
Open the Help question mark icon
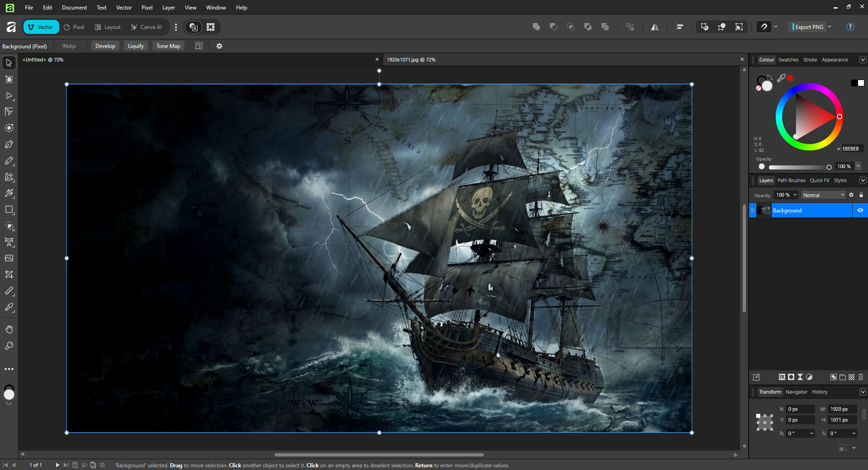(850, 27)
